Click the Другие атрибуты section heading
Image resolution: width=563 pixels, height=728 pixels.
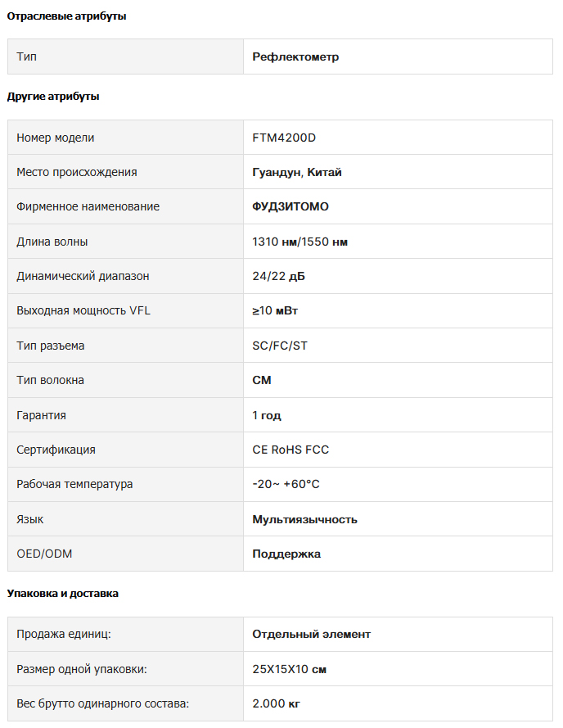point(53,97)
